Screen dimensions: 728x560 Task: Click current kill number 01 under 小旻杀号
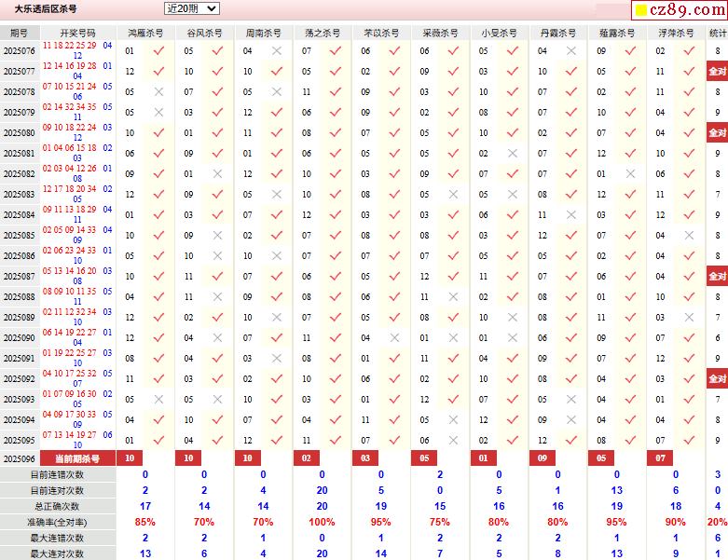[484, 458]
